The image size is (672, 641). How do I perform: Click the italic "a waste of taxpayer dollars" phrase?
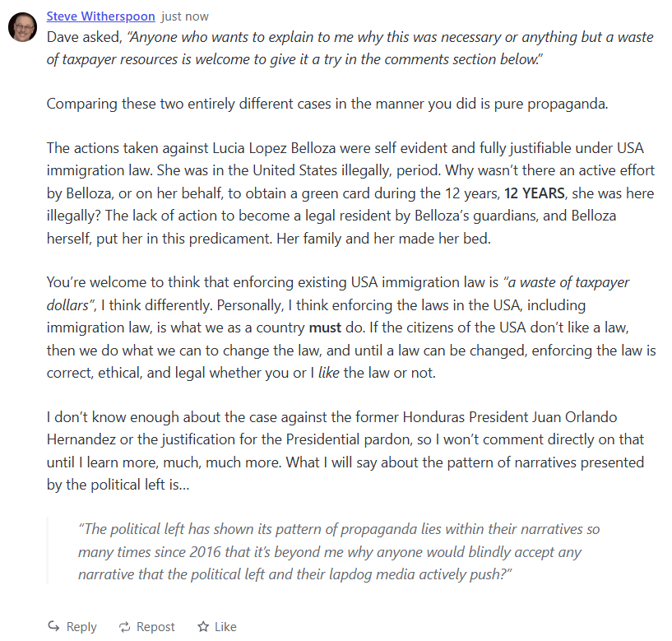pos(337,293)
